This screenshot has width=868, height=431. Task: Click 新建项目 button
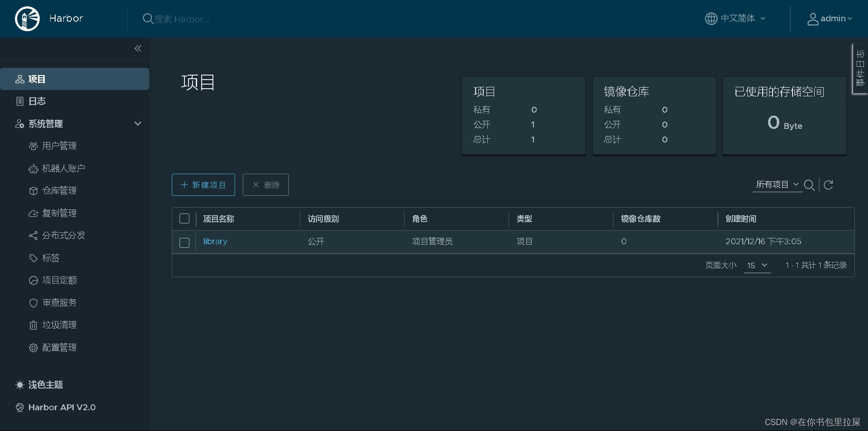(203, 185)
